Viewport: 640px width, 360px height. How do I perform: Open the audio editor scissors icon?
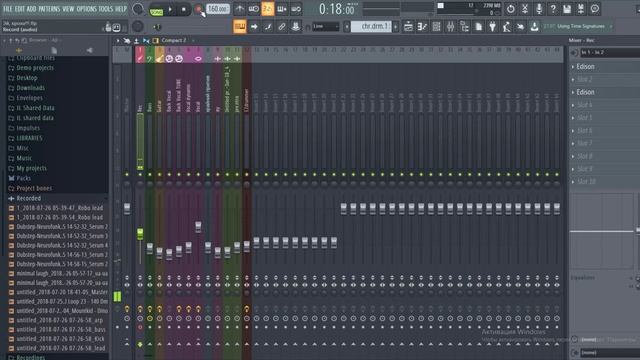click(x=525, y=9)
